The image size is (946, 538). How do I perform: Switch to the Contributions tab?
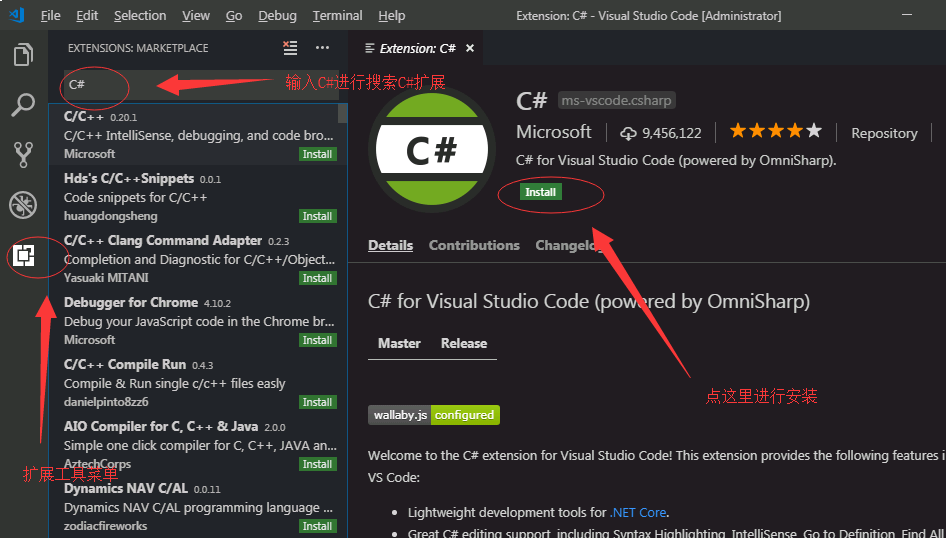(474, 245)
